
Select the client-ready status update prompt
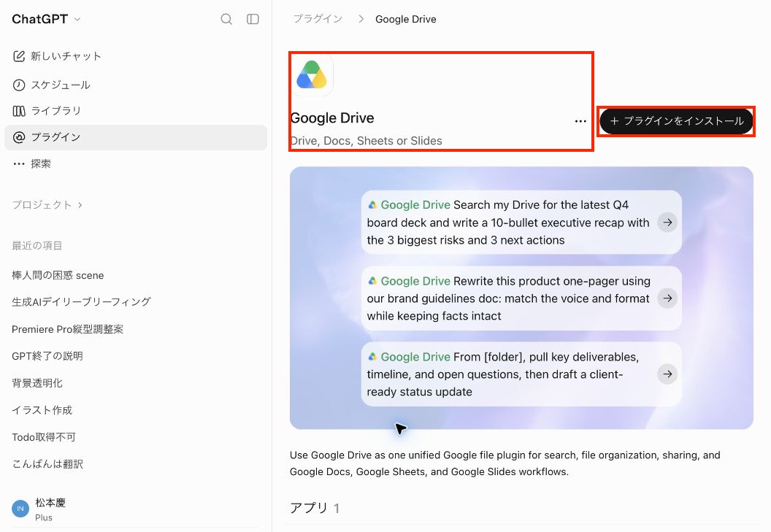521,374
